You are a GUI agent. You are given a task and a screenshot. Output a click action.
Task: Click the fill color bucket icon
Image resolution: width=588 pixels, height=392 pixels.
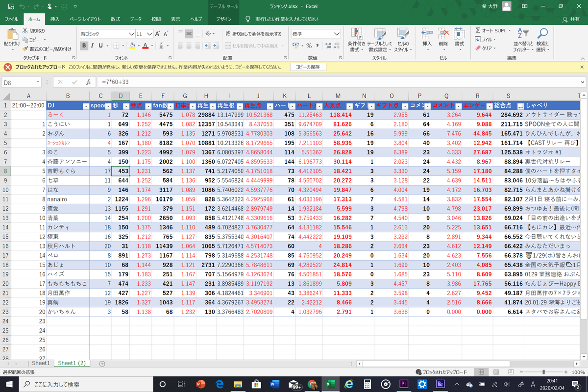point(131,46)
